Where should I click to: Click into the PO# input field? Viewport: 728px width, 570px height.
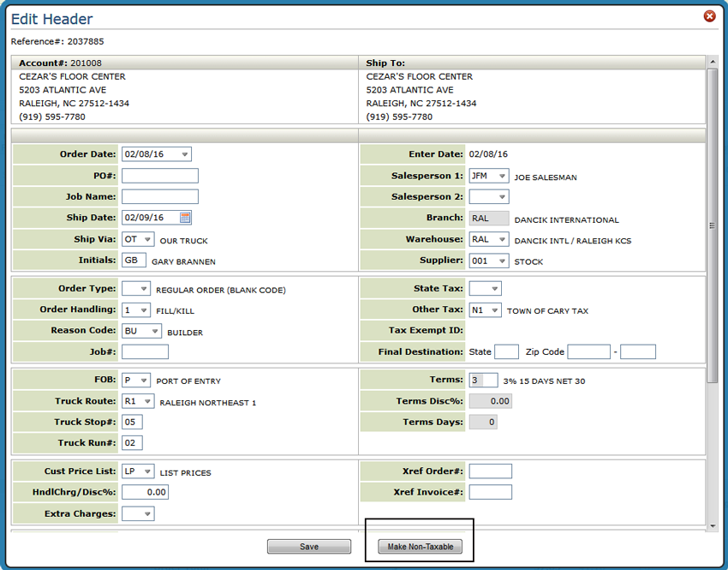point(159,176)
